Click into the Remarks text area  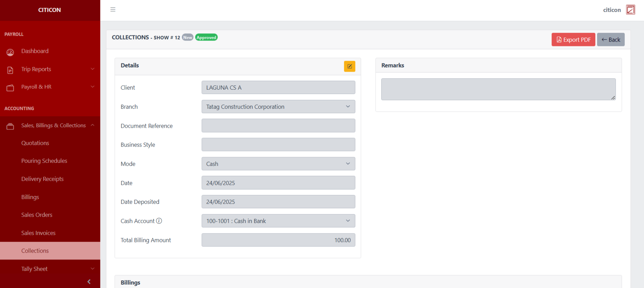498,89
